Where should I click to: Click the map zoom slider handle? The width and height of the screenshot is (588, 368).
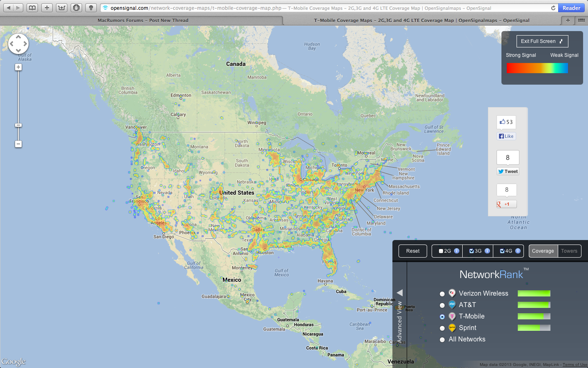point(18,125)
